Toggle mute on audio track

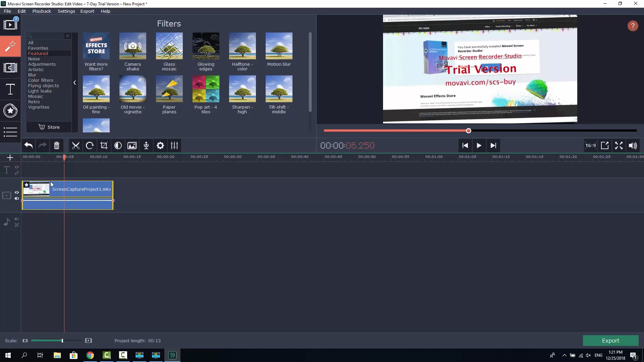(16, 219)
